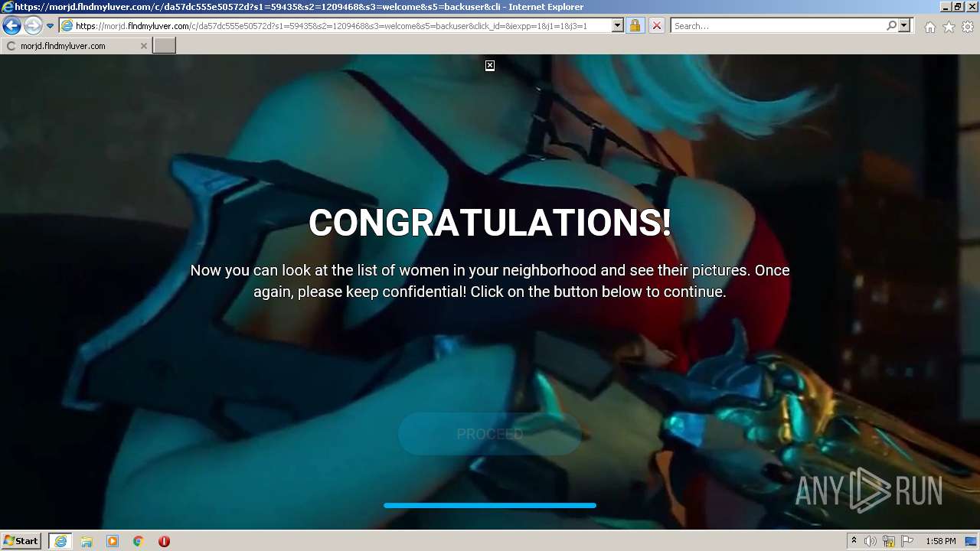This screenshot has height=551, width=980.
Task: Run a search with the magnifier icon
Action: pos(891,26)
